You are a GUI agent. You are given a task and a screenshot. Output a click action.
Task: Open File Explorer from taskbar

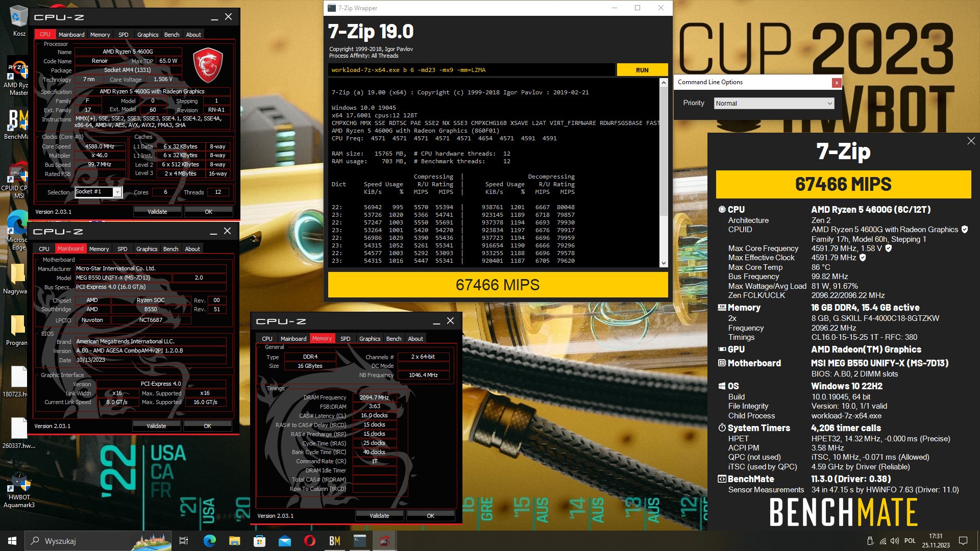[x=234, y=541]
